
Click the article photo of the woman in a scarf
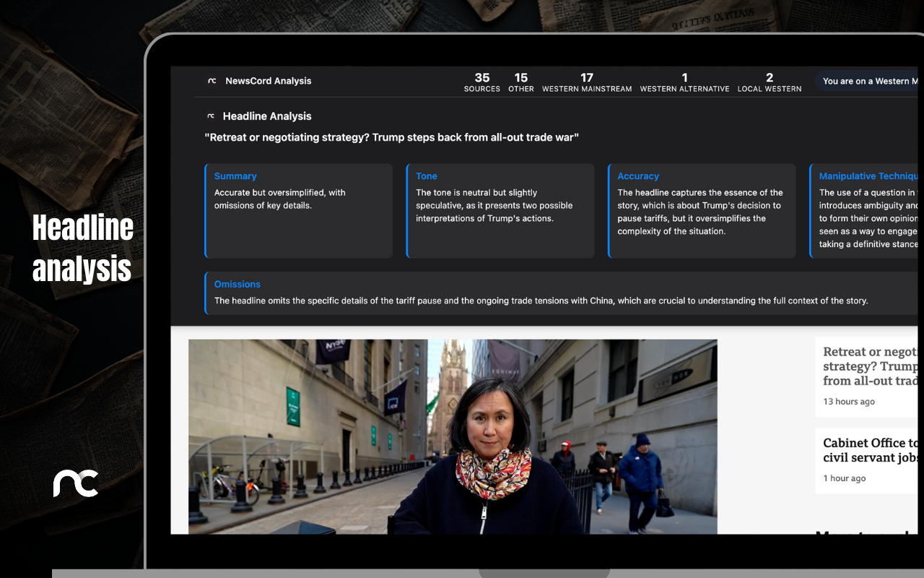[x=453, y=436]
